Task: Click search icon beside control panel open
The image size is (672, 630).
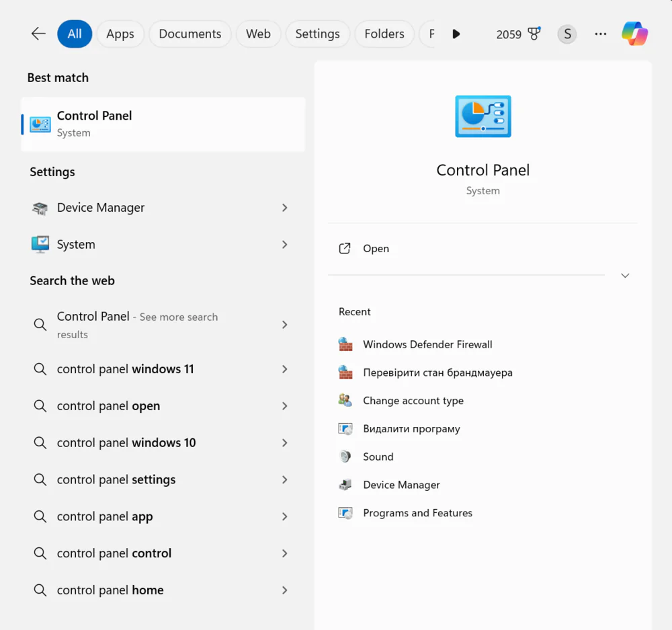Action: 40,406
